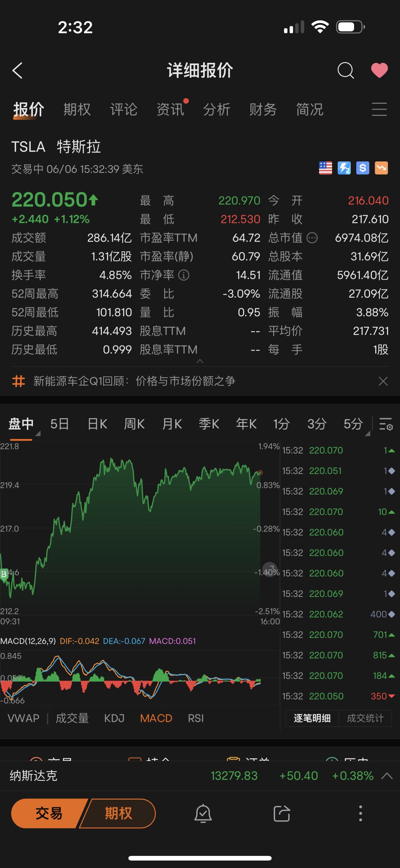
Task: Switch indicator to KDJ
Action: 114,718
